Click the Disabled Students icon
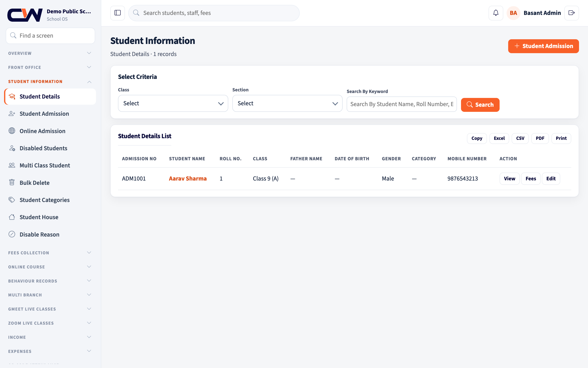 pos(12,148)
